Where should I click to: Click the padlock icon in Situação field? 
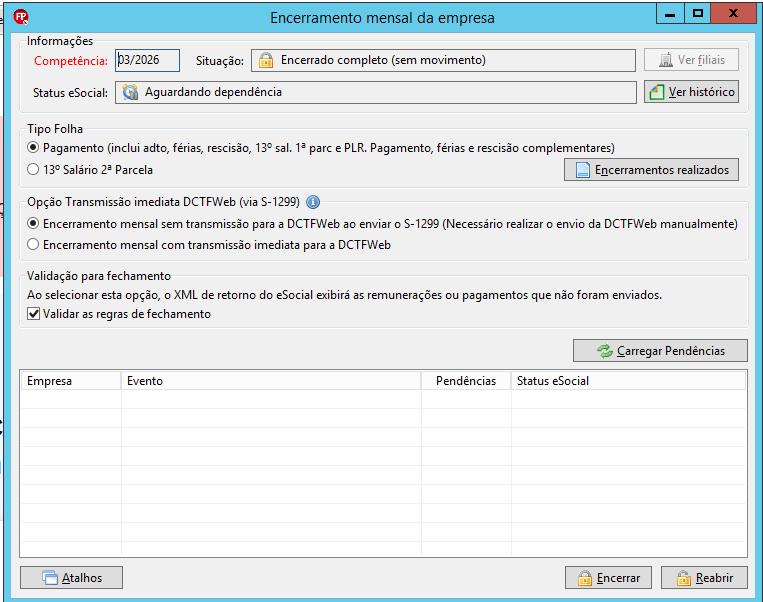coord(266,60)
